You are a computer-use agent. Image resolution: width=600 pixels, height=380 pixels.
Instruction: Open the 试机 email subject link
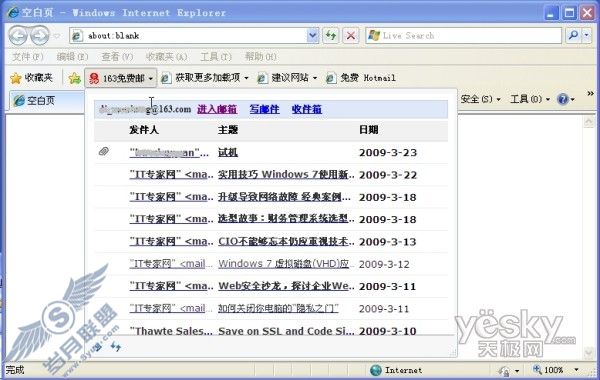228,152
